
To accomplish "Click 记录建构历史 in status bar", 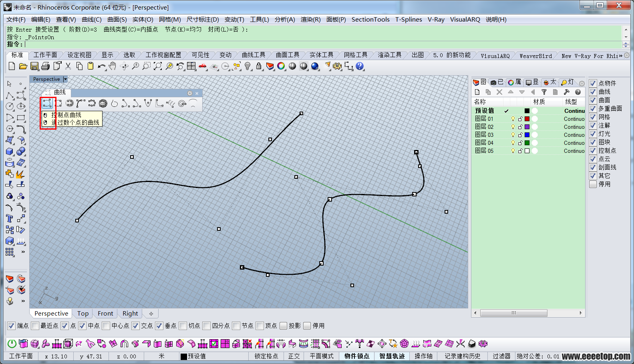I will pos(463,356).
